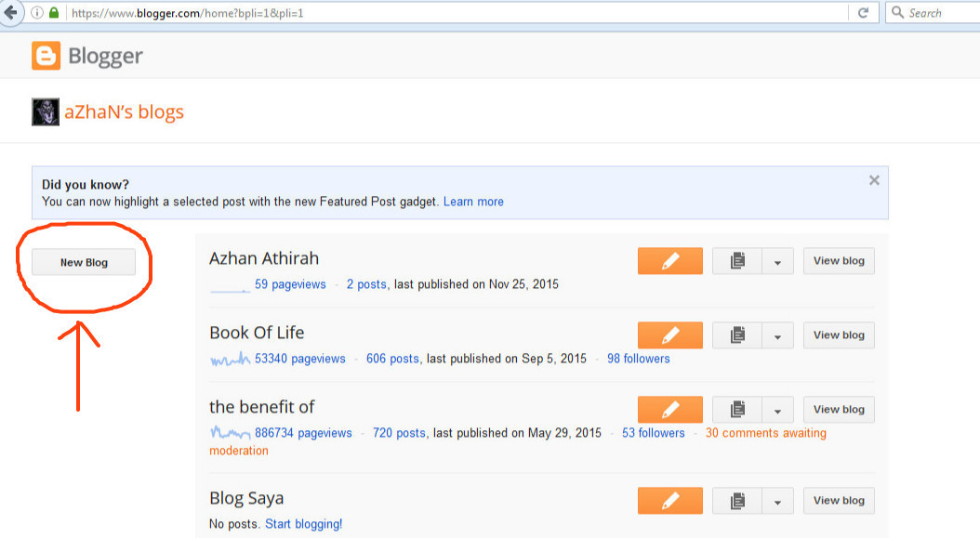The width and height of the screenshot is (980, 538).
Task: Click the orange pencil icon for Azhan Athirah
Action: (669, 261)
